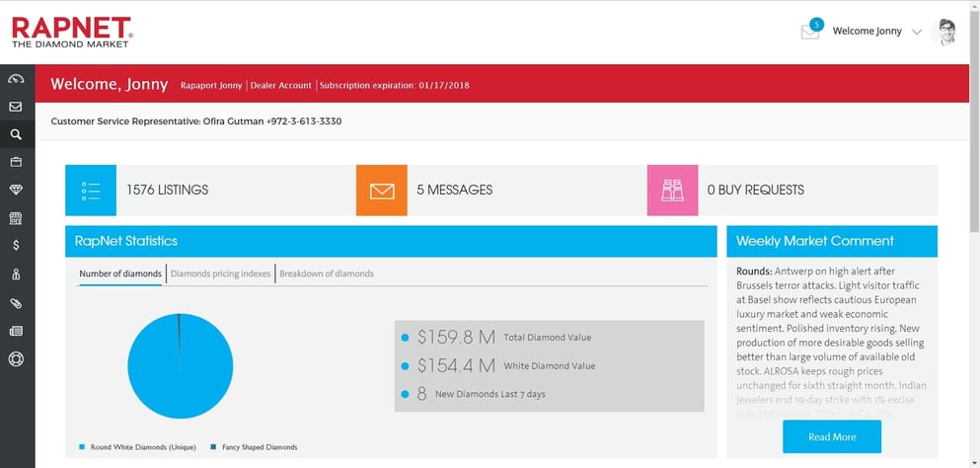
Task: Select the search magnifier sidebar icon
Action: tap(16, 134)
